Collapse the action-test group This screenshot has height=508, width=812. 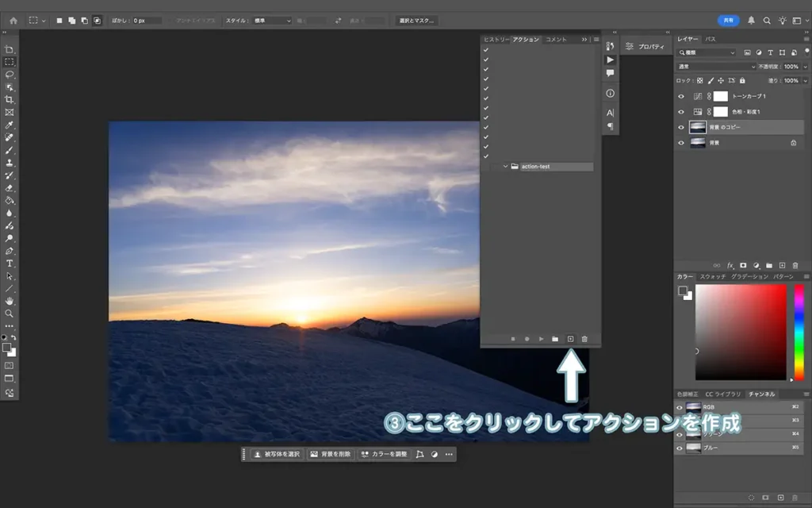505,166
